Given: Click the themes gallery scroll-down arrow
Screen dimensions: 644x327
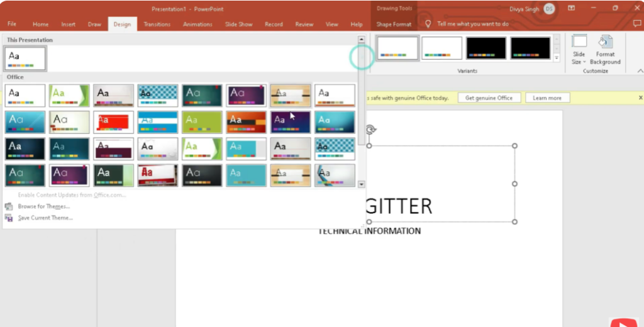Looking at the screenshot, I should (x=362, y=184).
